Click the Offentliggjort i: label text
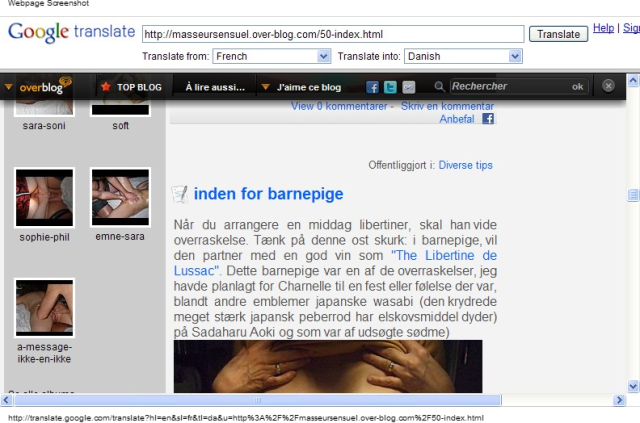 (402, 165)
